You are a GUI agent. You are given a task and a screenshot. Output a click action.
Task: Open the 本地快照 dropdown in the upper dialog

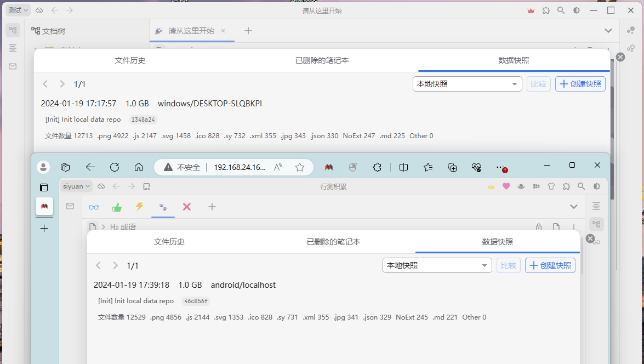(x=467, y=84)
